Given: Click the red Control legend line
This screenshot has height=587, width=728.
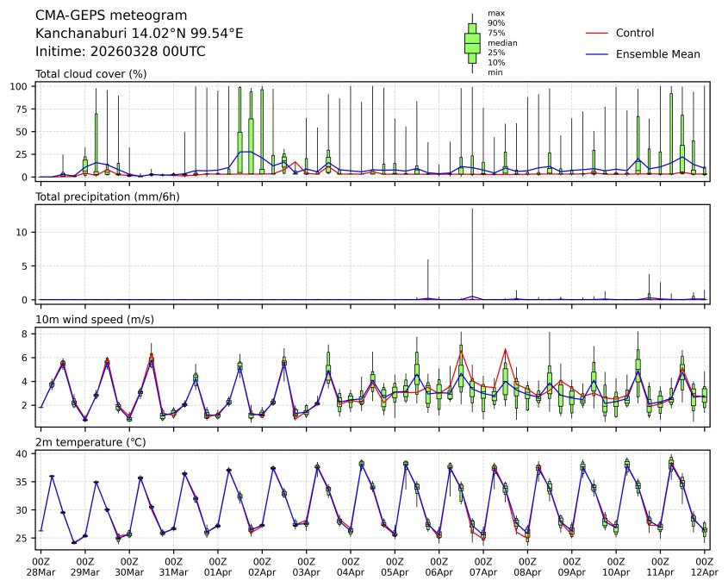Looking at the screenshot, I should [596, 34].
